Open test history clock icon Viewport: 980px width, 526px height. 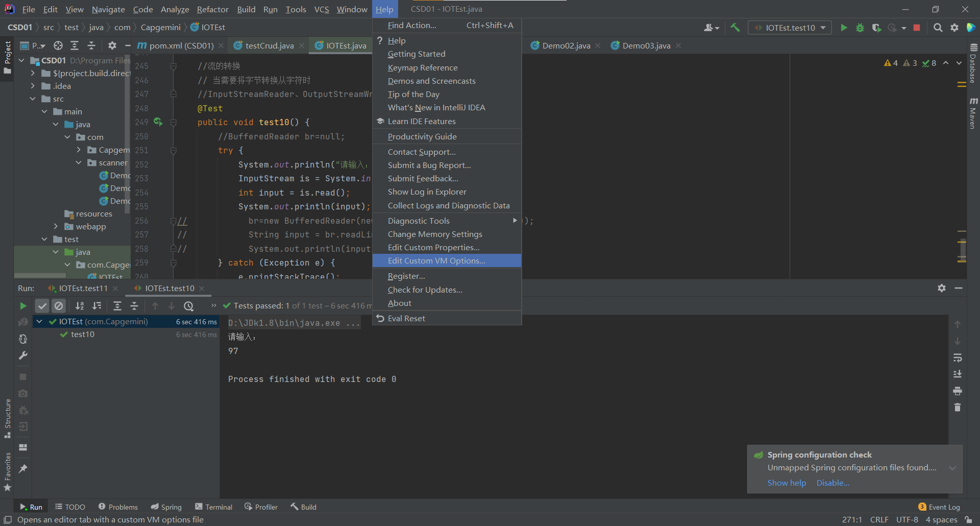point(189,306)
